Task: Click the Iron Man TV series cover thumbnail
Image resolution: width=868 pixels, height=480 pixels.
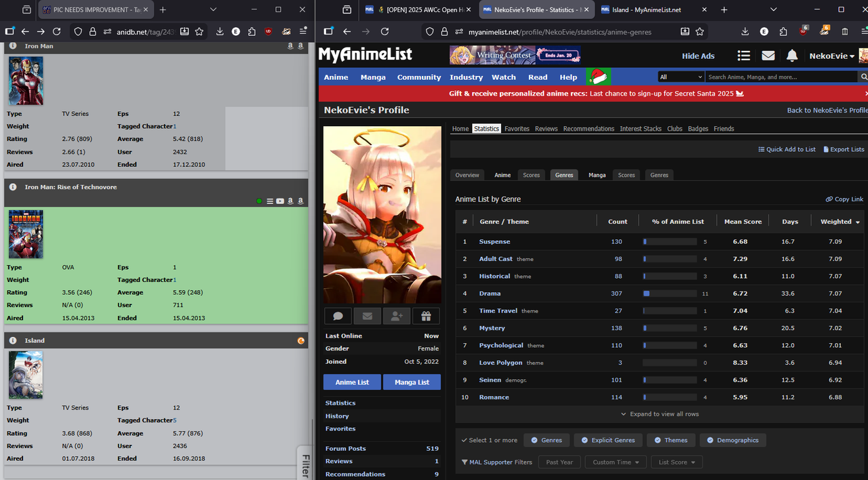Action: coord(26,81)
